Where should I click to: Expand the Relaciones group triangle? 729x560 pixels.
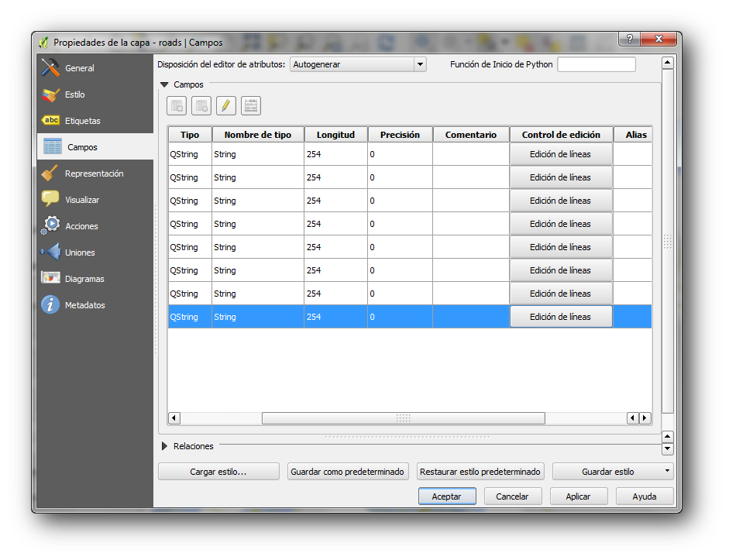pyautogui.click(x=164, y=446)
